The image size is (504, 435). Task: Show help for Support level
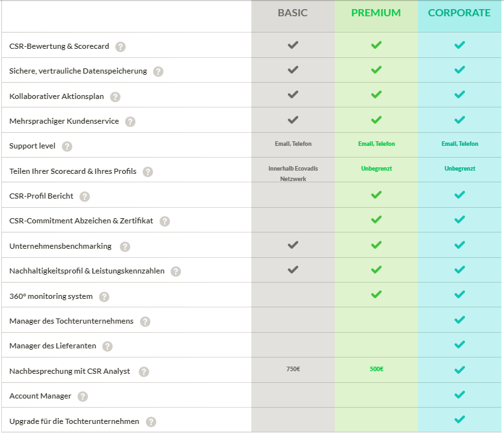tap(67, 147)
